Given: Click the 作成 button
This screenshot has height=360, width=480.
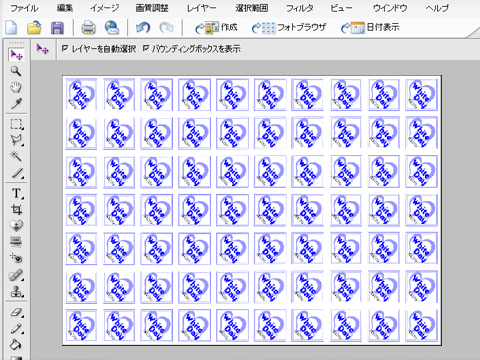Looking at the screenshot, I should point(216,27).
